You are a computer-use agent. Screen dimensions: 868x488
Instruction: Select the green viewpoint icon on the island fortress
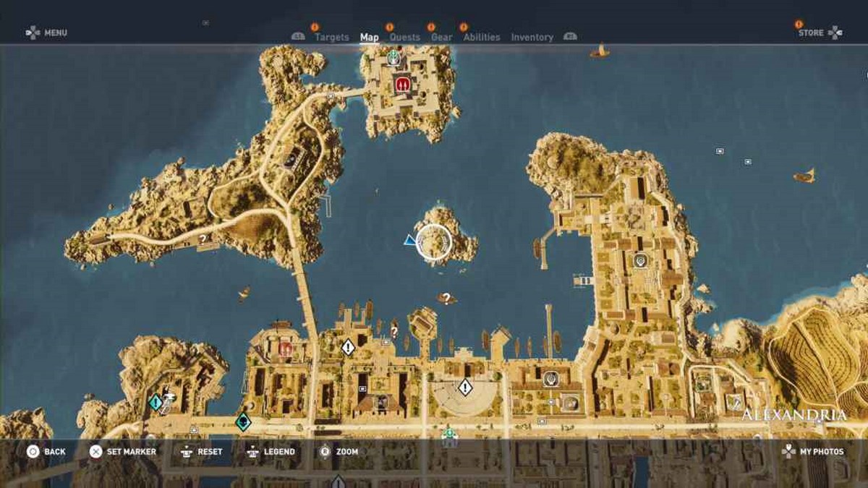(x=393, y=57)
